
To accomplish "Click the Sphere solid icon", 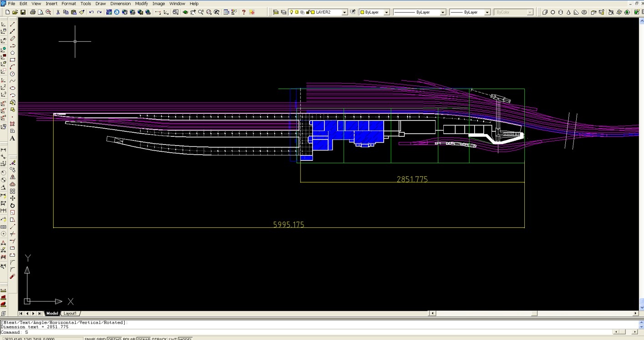I will pyautogui.click(x=553, y=12).
